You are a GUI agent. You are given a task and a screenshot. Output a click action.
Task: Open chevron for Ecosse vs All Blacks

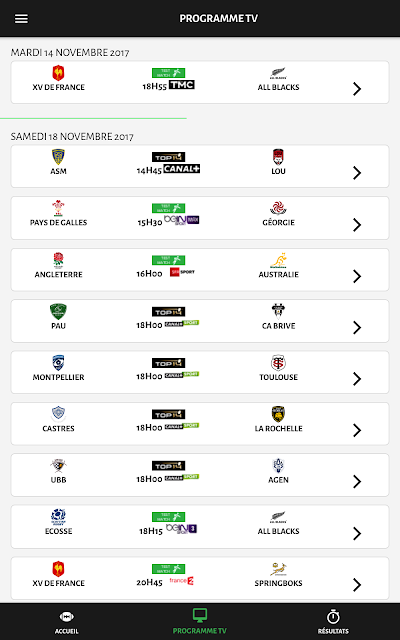coord(357,533)
